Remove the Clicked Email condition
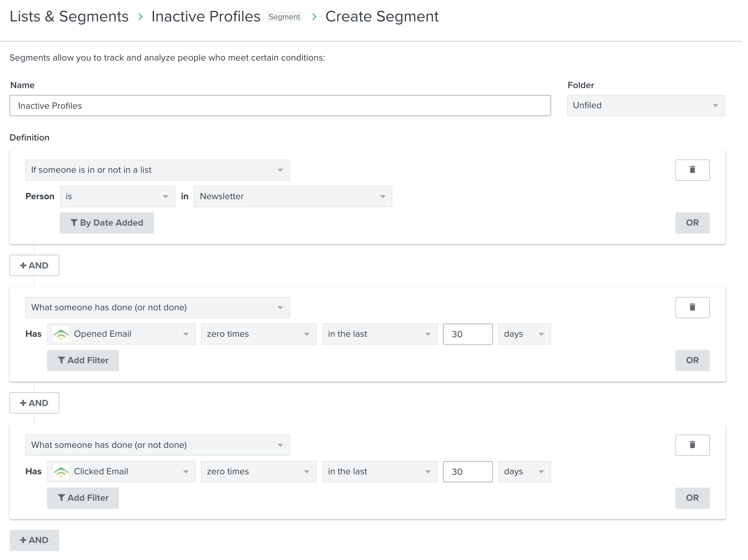748x560 pixels. [x=692, y=445]
